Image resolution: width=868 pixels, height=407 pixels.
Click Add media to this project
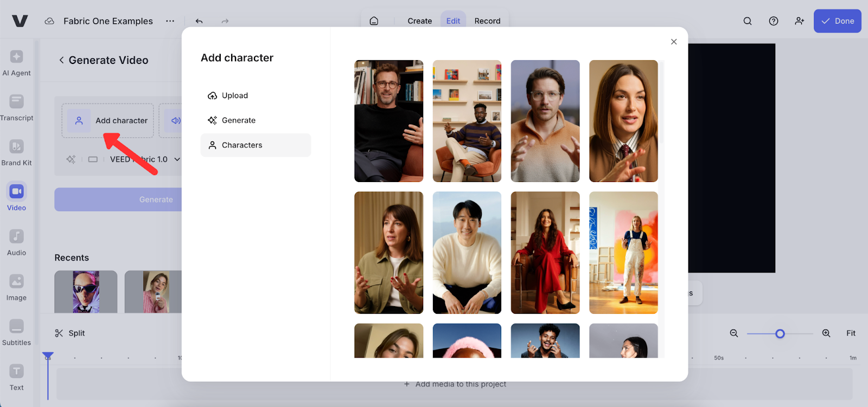(x=455, y=384)
